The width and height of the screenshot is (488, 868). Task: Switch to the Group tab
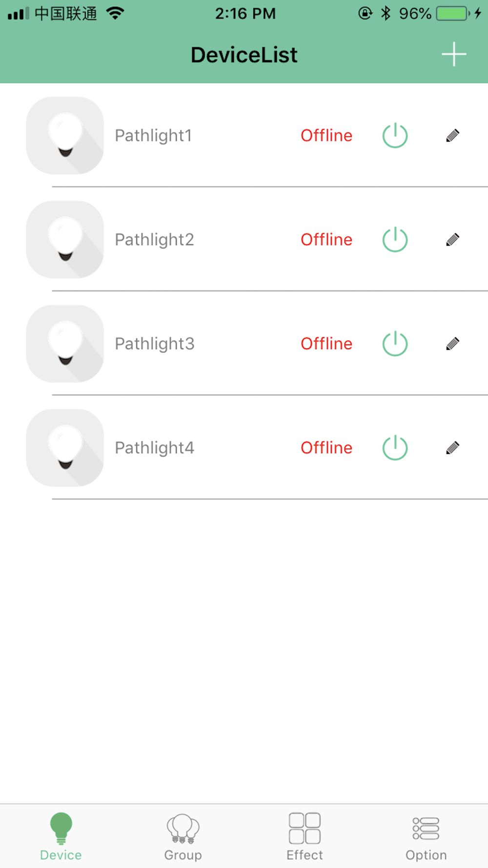(183, 837)
